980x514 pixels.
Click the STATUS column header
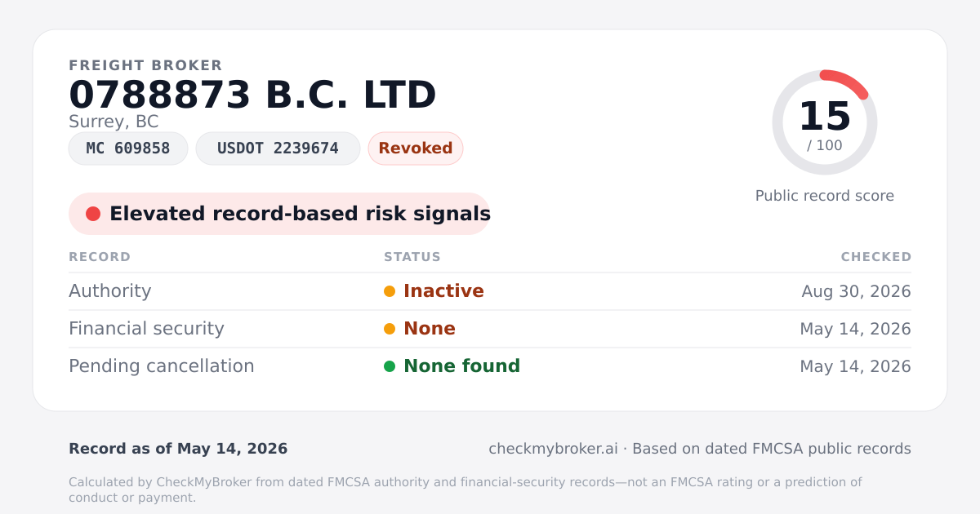click(412, 257)
